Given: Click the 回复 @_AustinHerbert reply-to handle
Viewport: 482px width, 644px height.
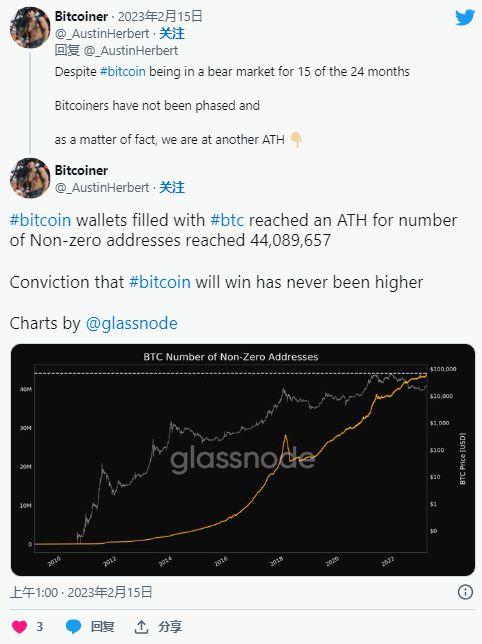Looking at the screenshot, I should pos(131,51).
